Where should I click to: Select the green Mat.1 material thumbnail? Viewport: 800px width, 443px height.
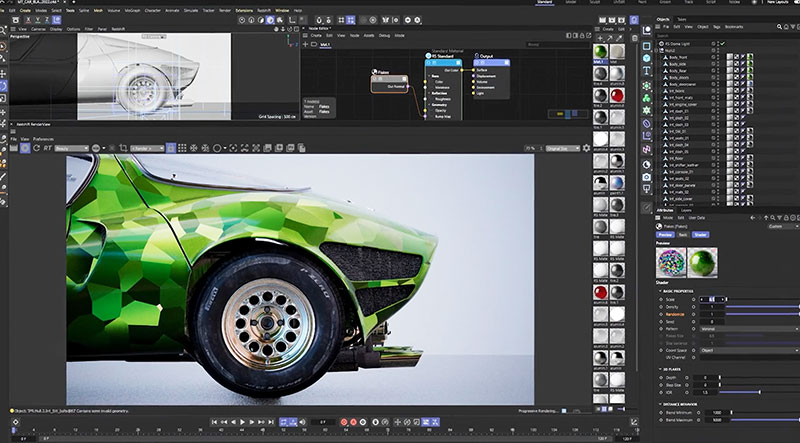click(601, 52)
